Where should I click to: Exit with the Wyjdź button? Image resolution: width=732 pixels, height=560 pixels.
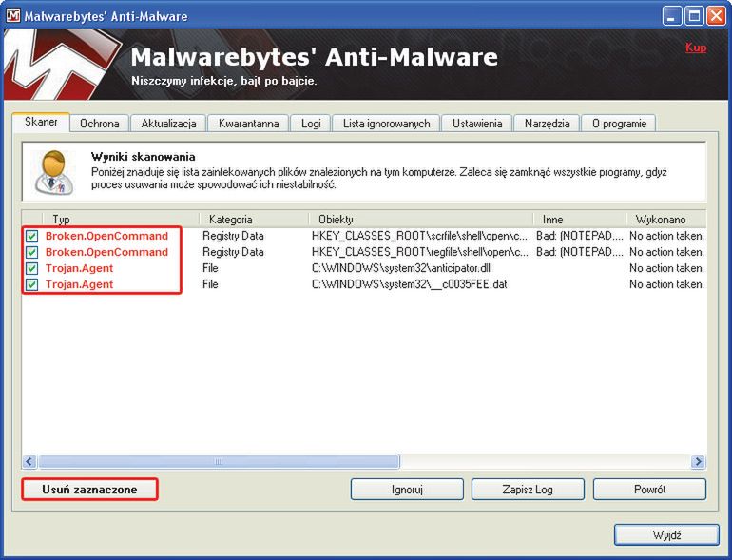tap(666, 534)
